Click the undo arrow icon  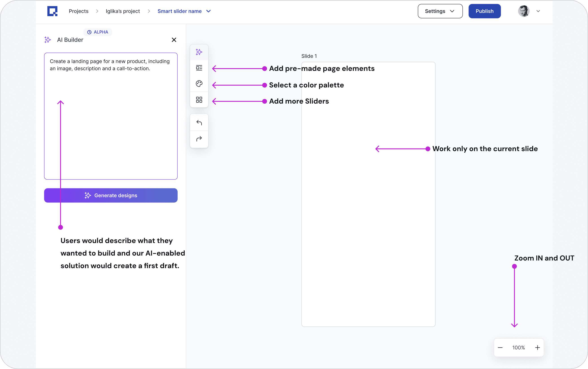click(199, 122)
